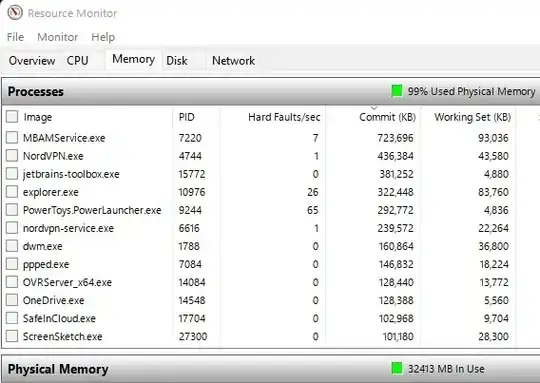Click PID 10976 cell
This screenshot has height=383, width=540.
click(192, 192)
